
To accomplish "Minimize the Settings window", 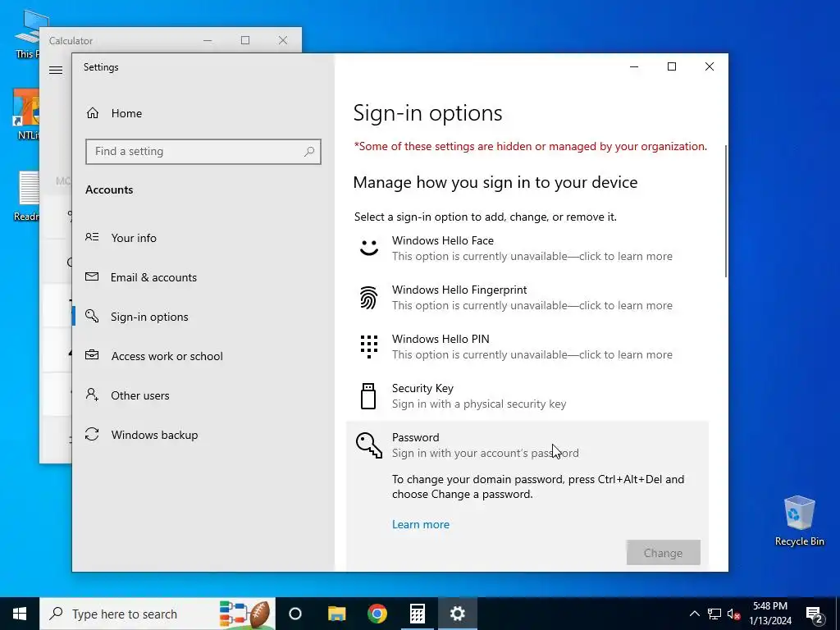I will (634, 66).
